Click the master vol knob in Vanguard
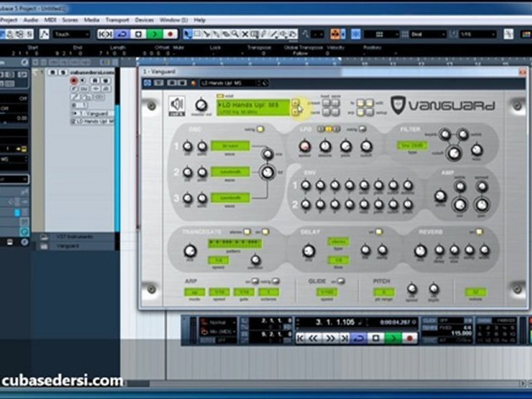Screen dimensions: 532x399 201,105
